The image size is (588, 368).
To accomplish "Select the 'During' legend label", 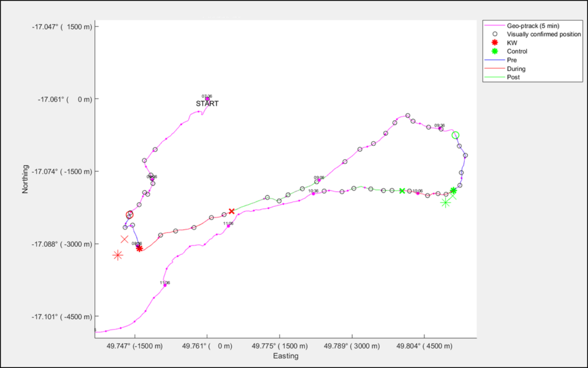I will coord(516,68).
